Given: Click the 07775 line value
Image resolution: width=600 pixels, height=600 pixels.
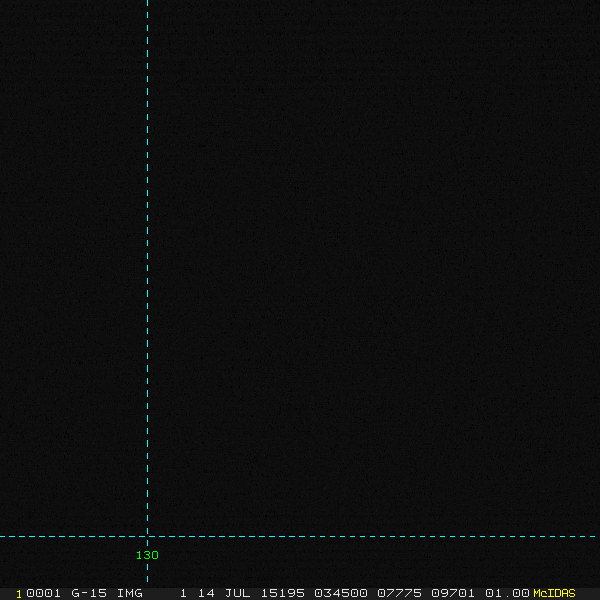Looking at the screenshot, I should tap(399, 593).
